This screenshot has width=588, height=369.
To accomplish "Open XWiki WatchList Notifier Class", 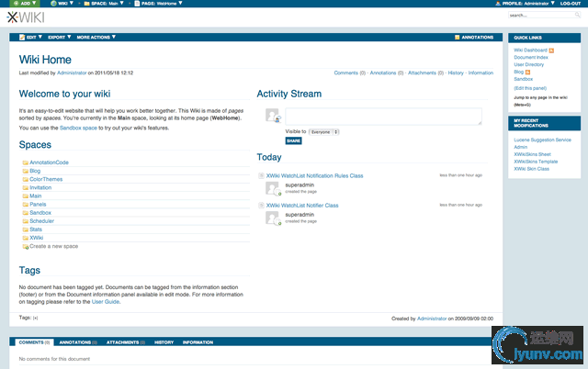I will (x=302, y=206).
